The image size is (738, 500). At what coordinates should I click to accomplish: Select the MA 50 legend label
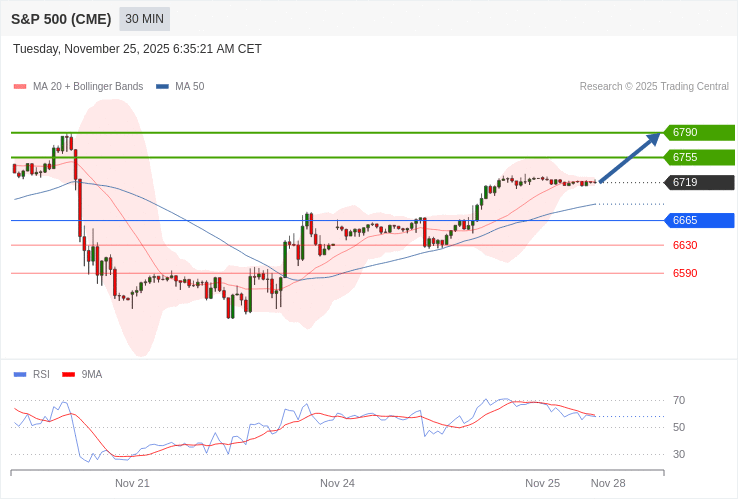pos(189,87)
